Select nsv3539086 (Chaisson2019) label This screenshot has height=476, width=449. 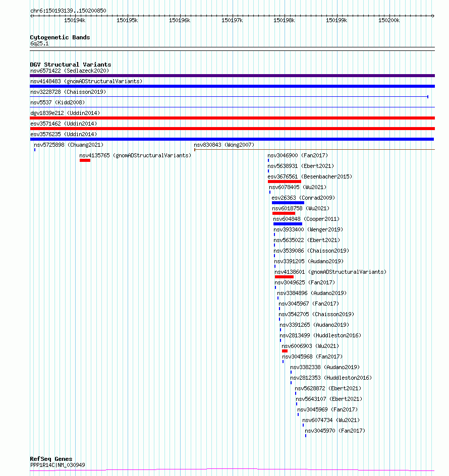(311, 251)
